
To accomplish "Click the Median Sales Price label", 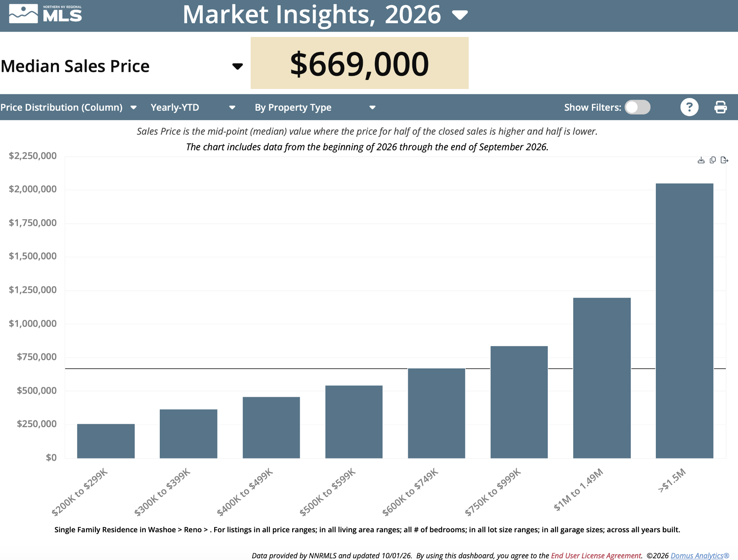I will pos(75,66).
